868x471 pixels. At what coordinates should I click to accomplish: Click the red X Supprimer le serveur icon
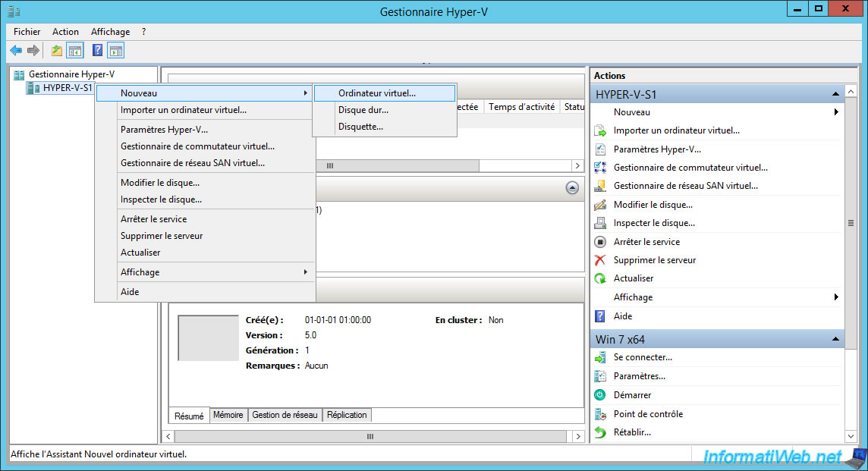(x=600, y=260)
